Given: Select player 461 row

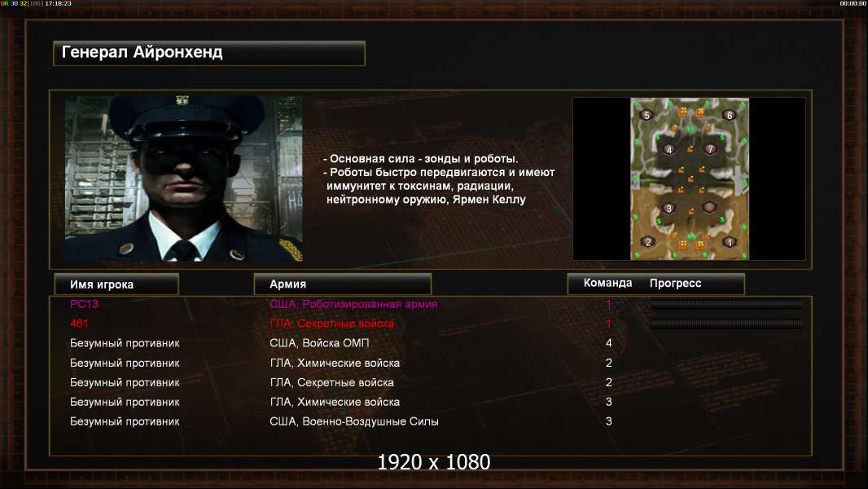Looking at the screenshot, I should 430,324.
